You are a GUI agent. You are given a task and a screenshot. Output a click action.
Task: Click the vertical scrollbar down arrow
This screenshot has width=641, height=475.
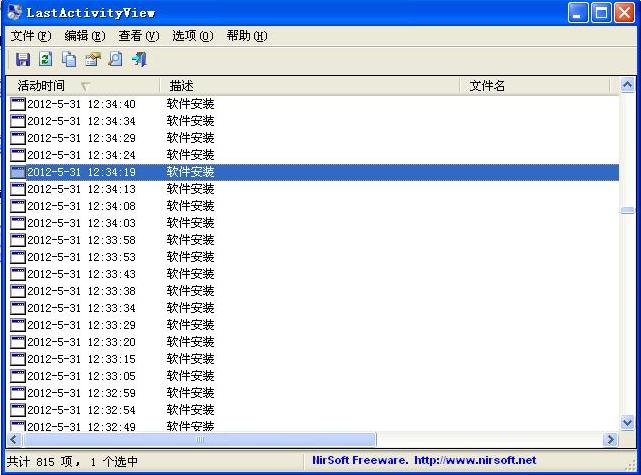click(x=627, y=422)
